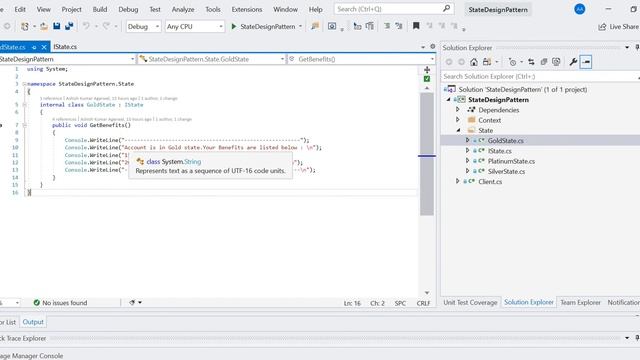The height and width of the screenshot is (360, 640).
Task: Close the GoldState.cs tab
Action: tap(44, 47)
